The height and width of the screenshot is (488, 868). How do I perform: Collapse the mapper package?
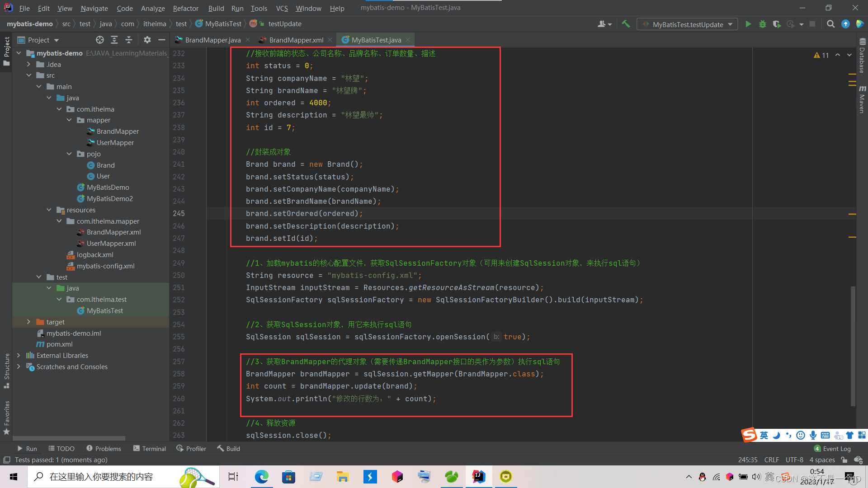point(69,120)
